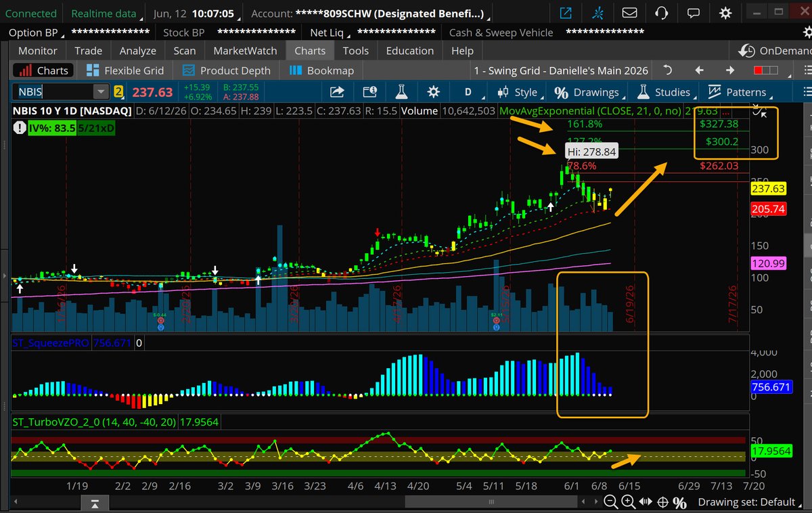Open the Drawing set: Default dropdown
The height and width of the screenshot is (513, 812).
tap(751, 502)
